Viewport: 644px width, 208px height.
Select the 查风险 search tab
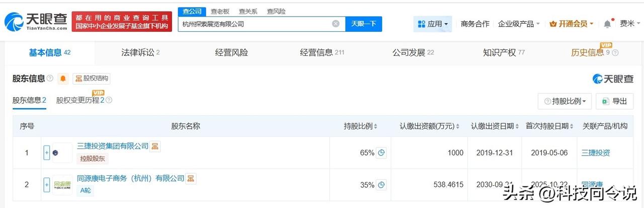tap(276, 11)
